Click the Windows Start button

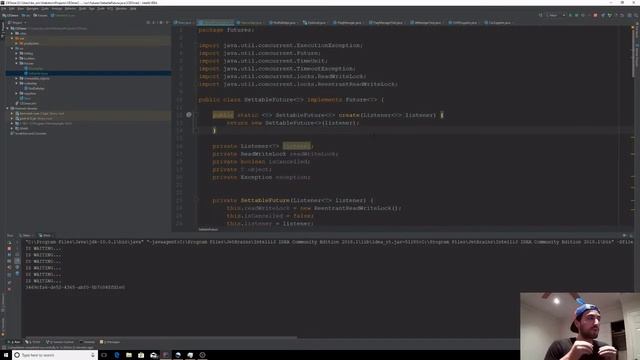(6, 355)
